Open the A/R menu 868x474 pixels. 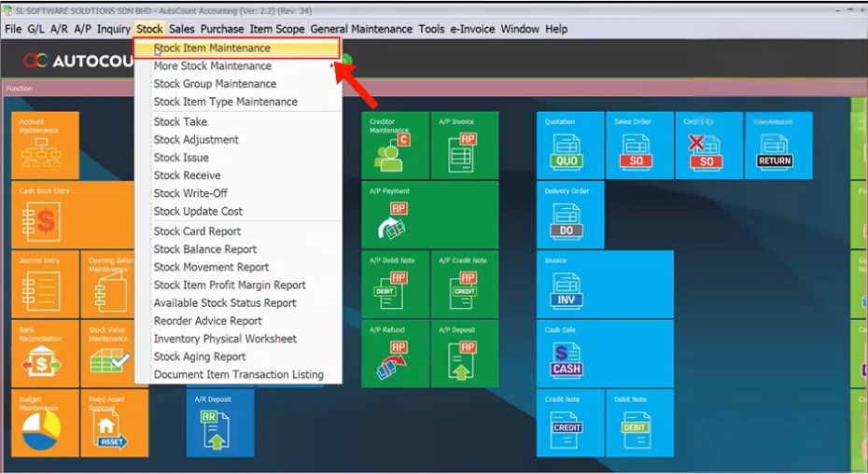point(59,29)
